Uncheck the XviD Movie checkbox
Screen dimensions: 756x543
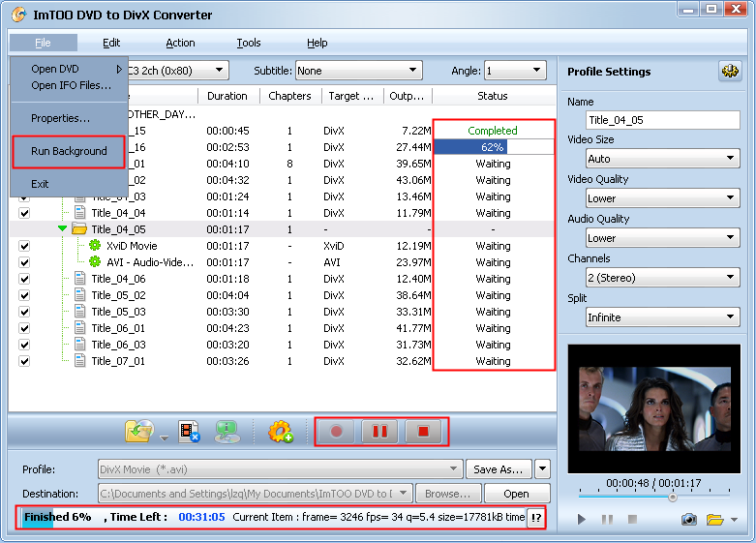coord(24,246)
